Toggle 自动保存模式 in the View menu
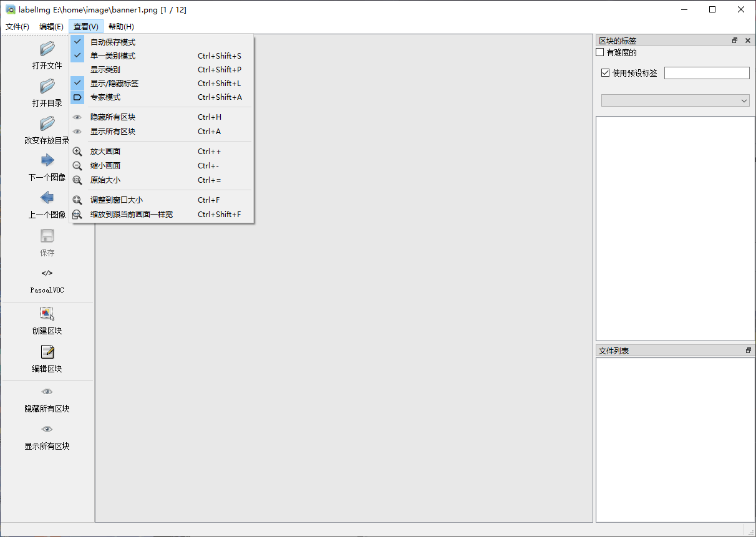This screenshot has width=756, height=537. tap(113, 42)
